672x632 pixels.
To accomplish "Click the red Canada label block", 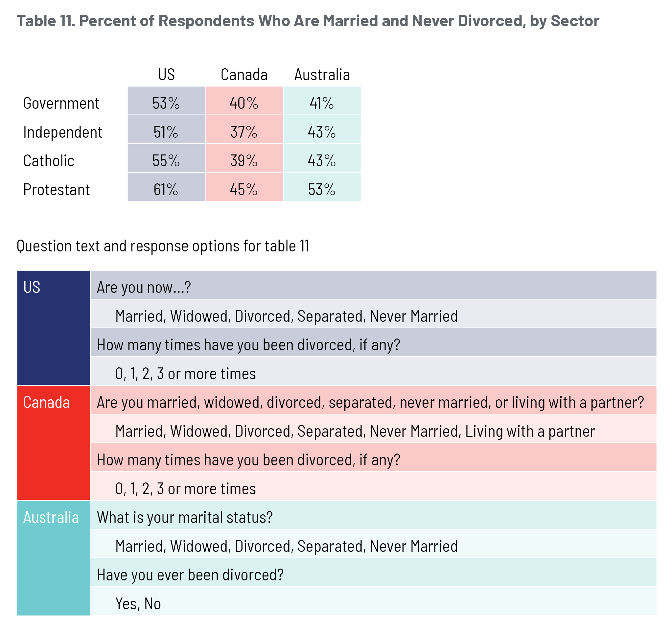I will pos(54,443).
